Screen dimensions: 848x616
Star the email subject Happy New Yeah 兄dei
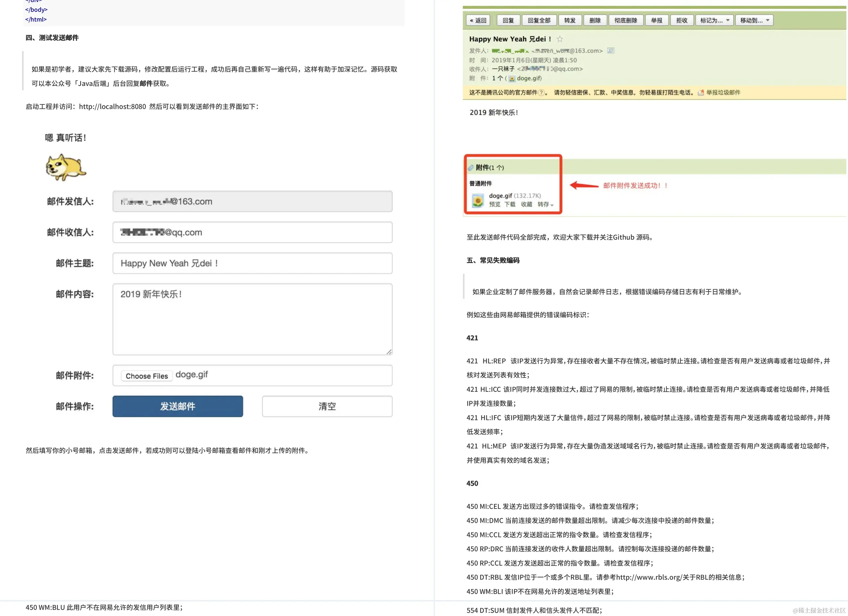[x=560, y=39]
